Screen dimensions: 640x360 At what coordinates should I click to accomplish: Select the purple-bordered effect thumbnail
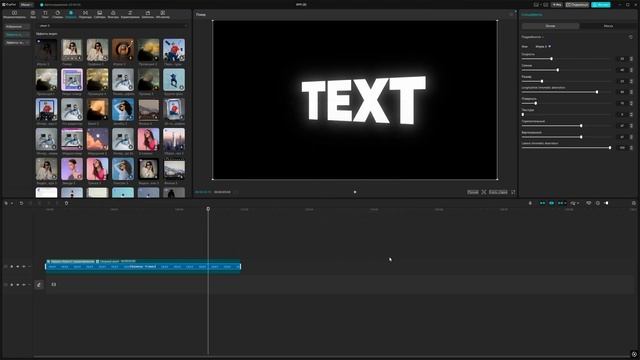click(72, 80)
